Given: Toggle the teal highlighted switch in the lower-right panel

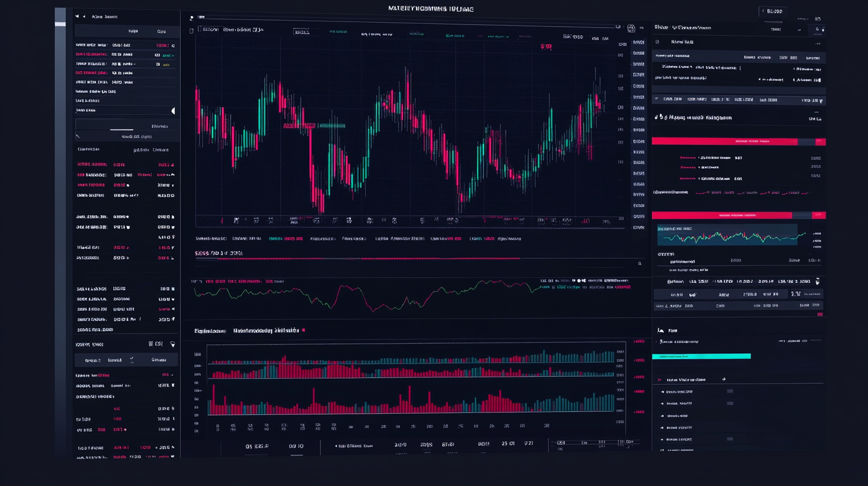Looking at the screenshot, I should [701, 356].
